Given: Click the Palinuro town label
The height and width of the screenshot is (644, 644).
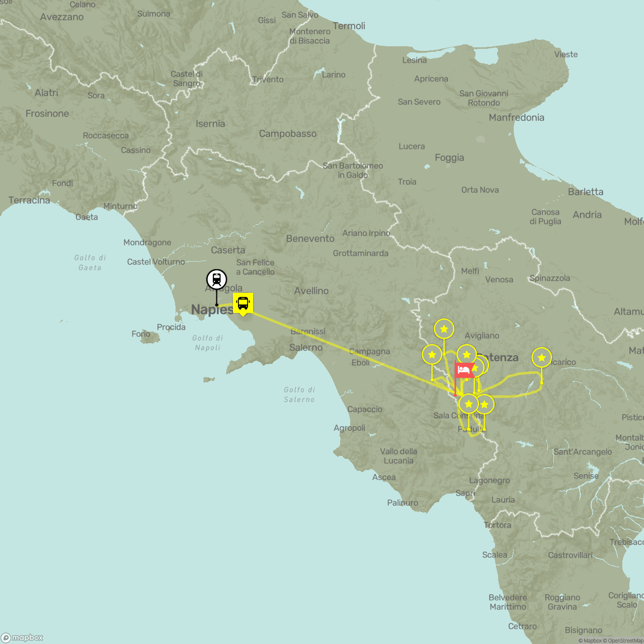Looking at the screenshot, I should 403,503.
